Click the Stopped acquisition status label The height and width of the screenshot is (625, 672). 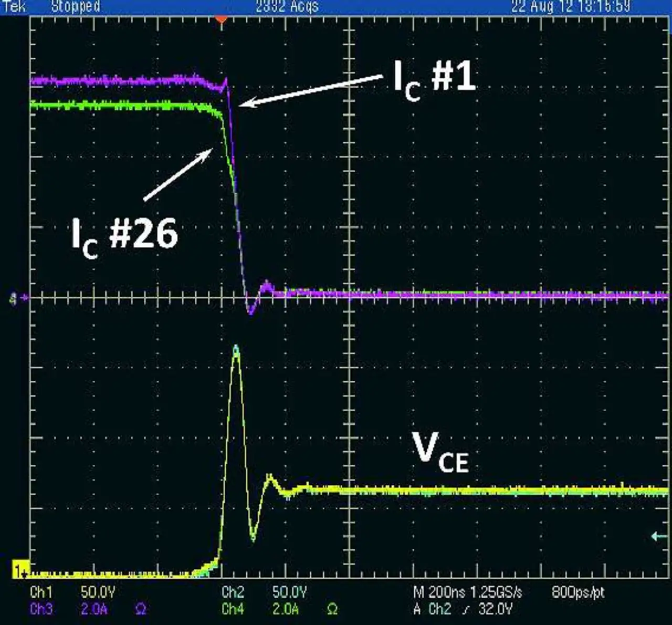76,6
